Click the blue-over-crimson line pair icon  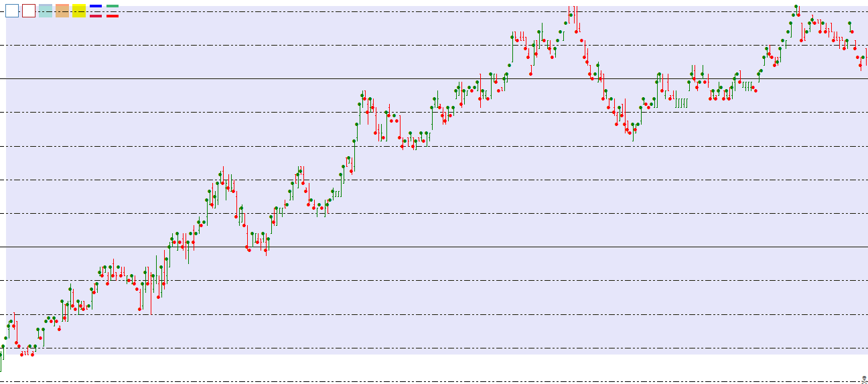click(x=96, y=11)
